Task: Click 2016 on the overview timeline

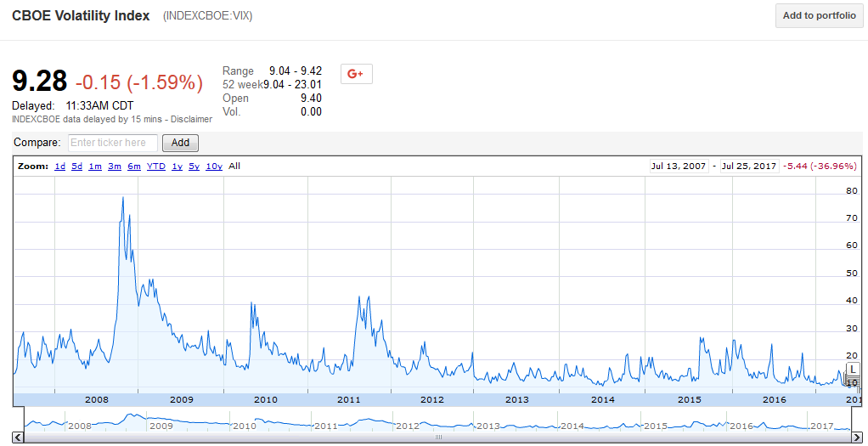Action: pos(741,426)
